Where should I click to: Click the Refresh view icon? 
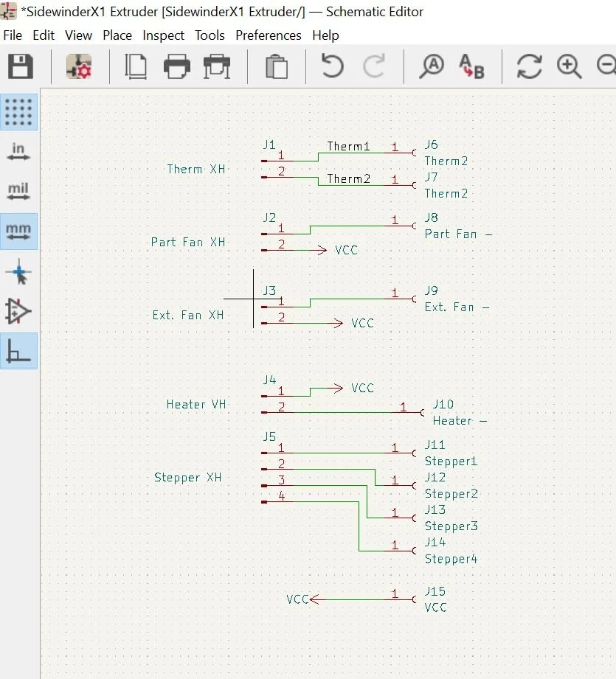tap(529, 66)
